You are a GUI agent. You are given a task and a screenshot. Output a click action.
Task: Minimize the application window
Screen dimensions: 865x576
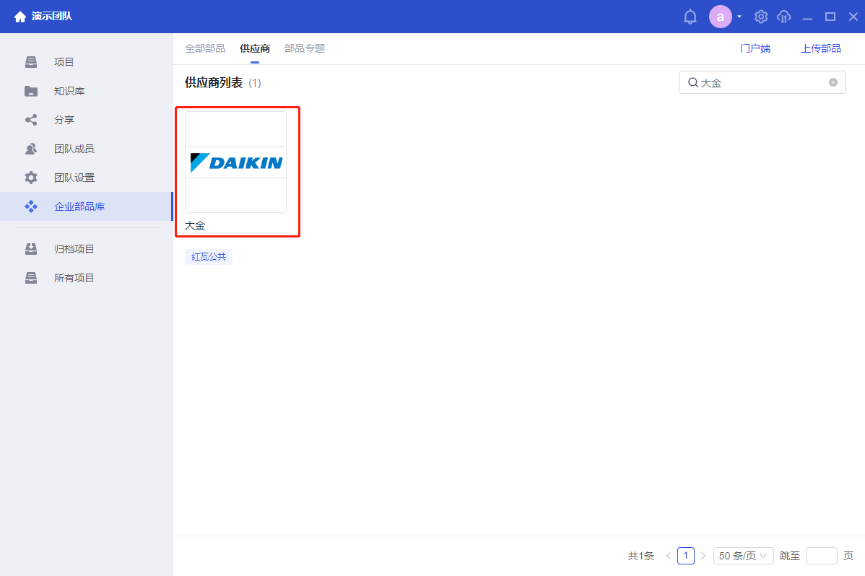(808, 17)
